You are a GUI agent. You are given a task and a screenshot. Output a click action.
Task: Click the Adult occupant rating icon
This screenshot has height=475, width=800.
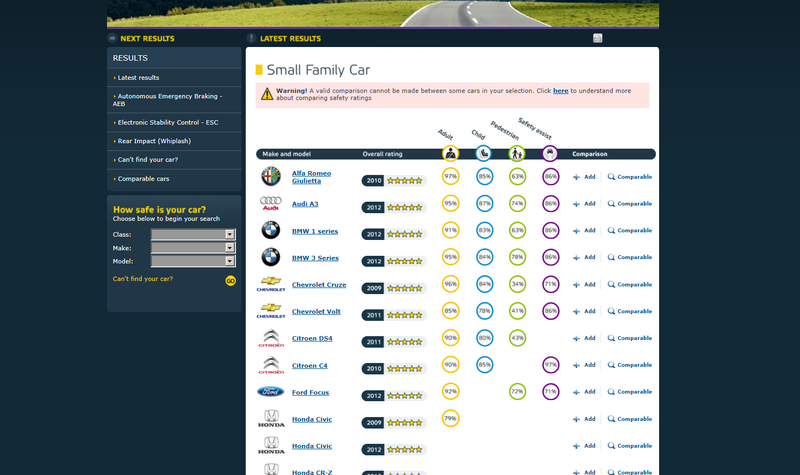pyautogui.click(x=450, y=153)
